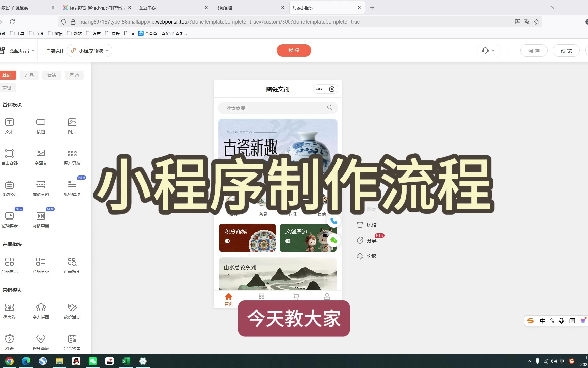
Task: Switch to the 企业中心 browser tab
Action: click(173, 7)
